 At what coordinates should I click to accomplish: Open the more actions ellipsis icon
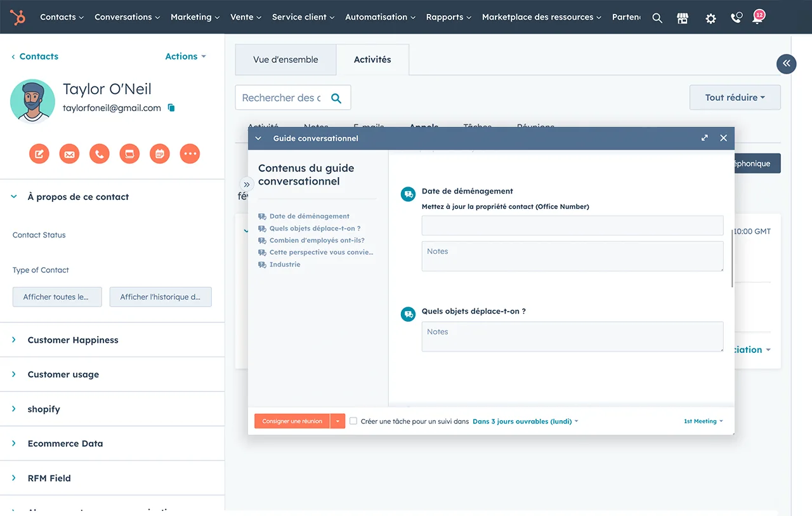(190, 154)
